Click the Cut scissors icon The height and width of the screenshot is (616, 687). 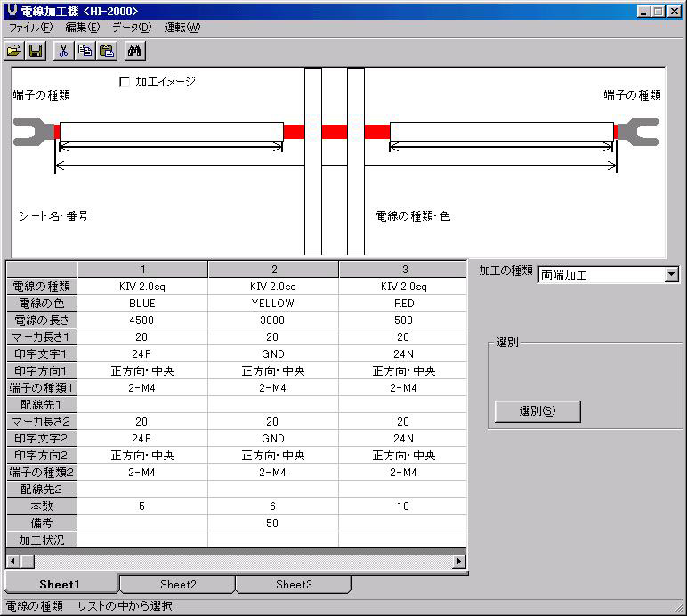63,51
